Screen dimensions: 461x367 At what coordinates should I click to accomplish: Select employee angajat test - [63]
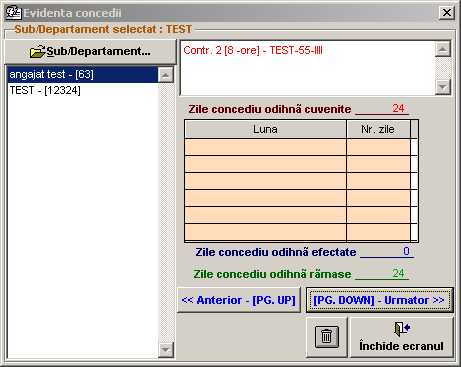(83, 74)
